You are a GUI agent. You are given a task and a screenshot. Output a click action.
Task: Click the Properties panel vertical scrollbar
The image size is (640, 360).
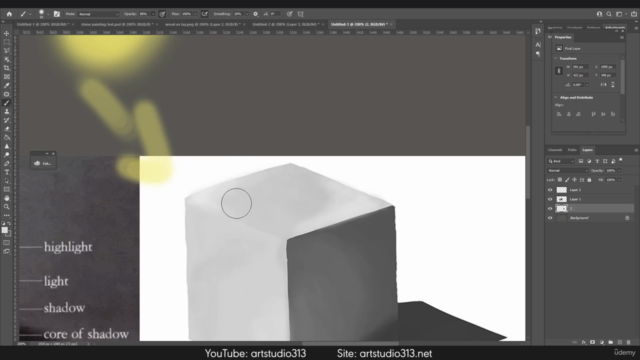[622, 78]
